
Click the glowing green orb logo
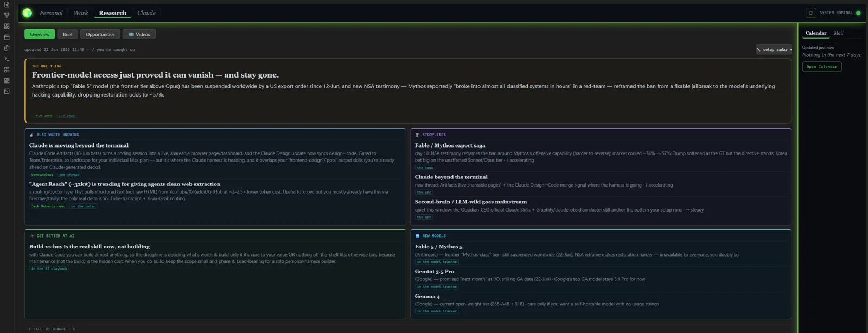coord(27,13)
